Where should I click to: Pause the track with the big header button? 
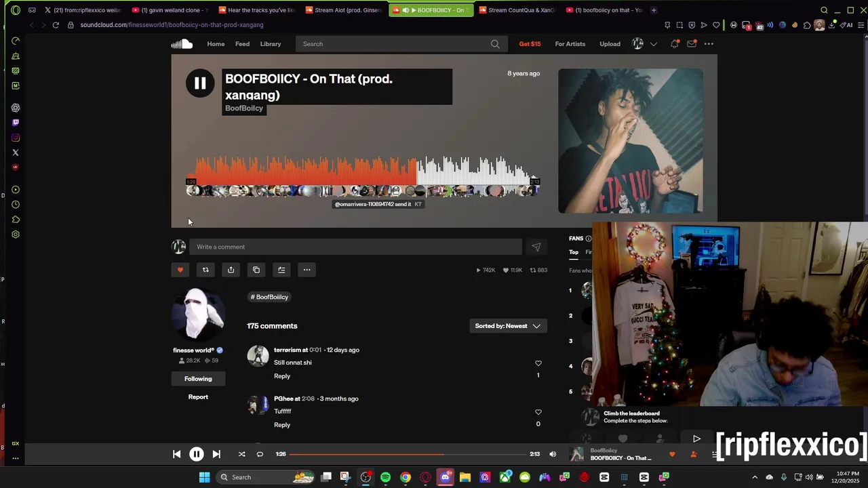(200, 83)
